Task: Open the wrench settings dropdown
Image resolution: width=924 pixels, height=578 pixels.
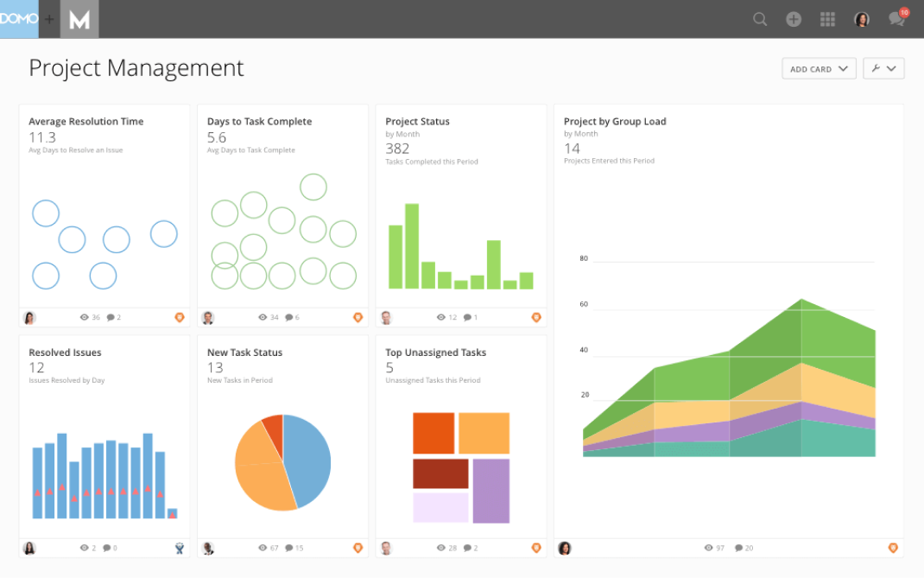Action: point(883,68)
